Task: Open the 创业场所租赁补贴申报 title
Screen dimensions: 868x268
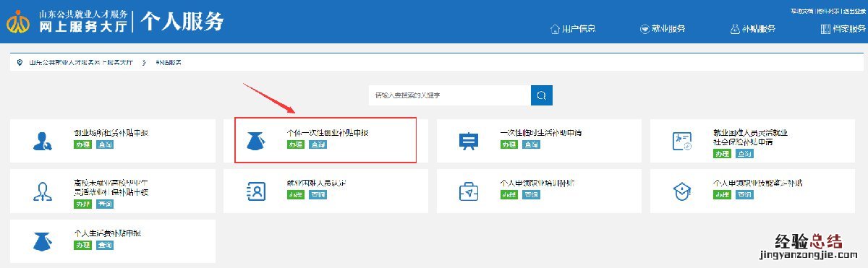Action: 111,133
